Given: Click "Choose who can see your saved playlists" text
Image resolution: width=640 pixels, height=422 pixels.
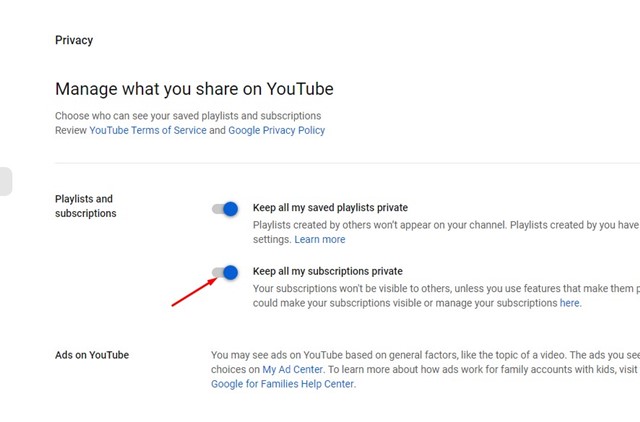Looking at the screenshot, I should 188,116.
